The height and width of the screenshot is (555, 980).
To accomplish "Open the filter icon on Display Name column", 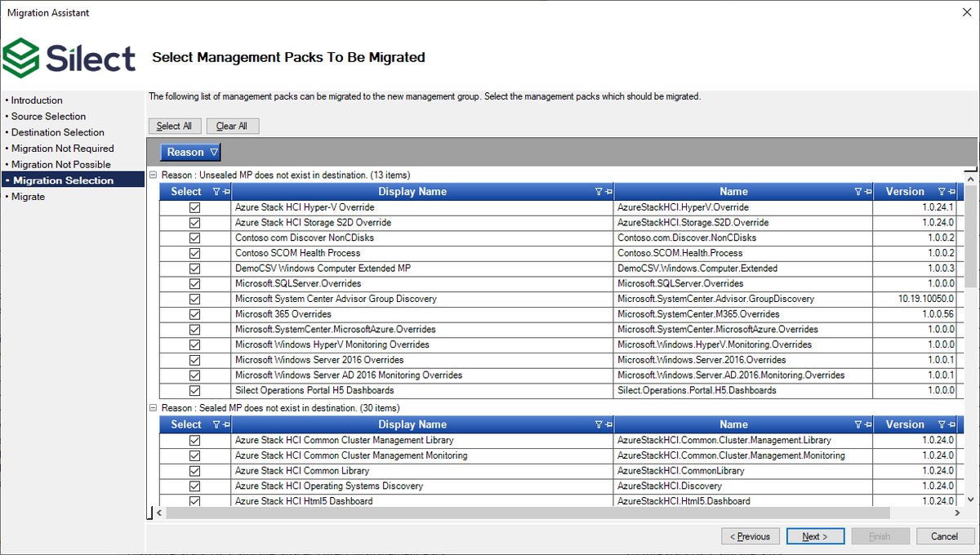I will (598, 191).
